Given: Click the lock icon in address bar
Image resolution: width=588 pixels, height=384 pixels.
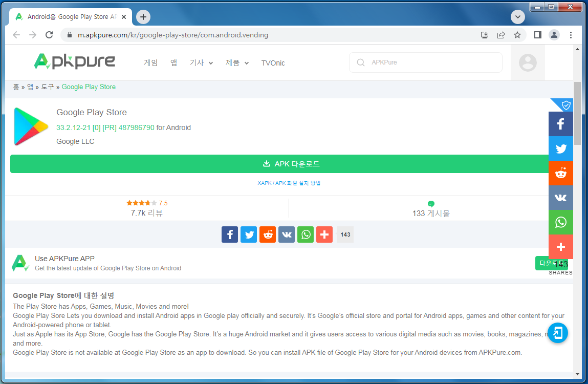Looking at the screenshot, I should (70, 35).
